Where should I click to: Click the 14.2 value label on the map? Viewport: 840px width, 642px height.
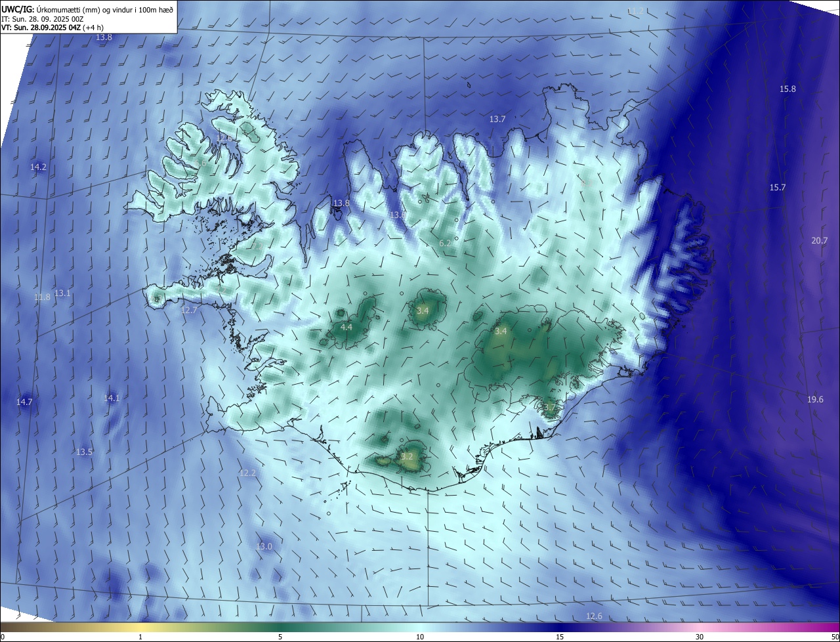39,167
